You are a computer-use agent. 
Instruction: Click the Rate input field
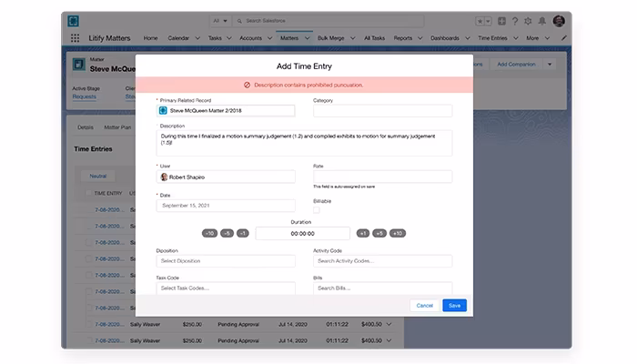pos(382,177)
